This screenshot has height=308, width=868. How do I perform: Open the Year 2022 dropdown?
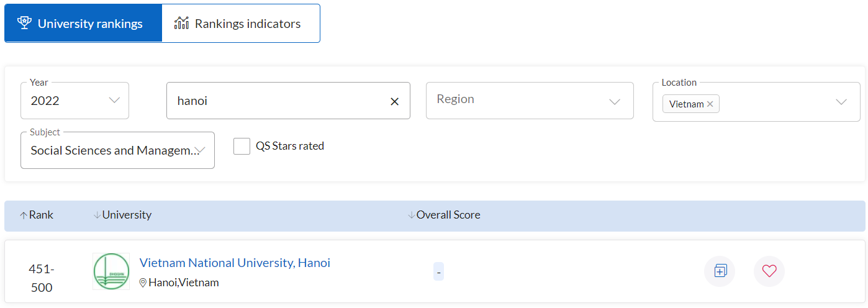75,101
